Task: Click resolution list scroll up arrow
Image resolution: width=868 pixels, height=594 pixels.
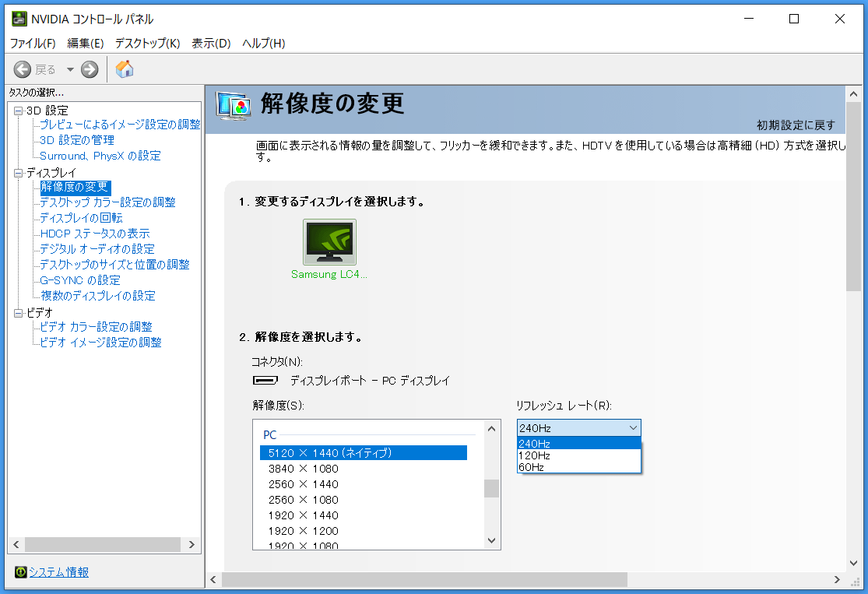Action: pyautogui.click(x=491, y=428)
